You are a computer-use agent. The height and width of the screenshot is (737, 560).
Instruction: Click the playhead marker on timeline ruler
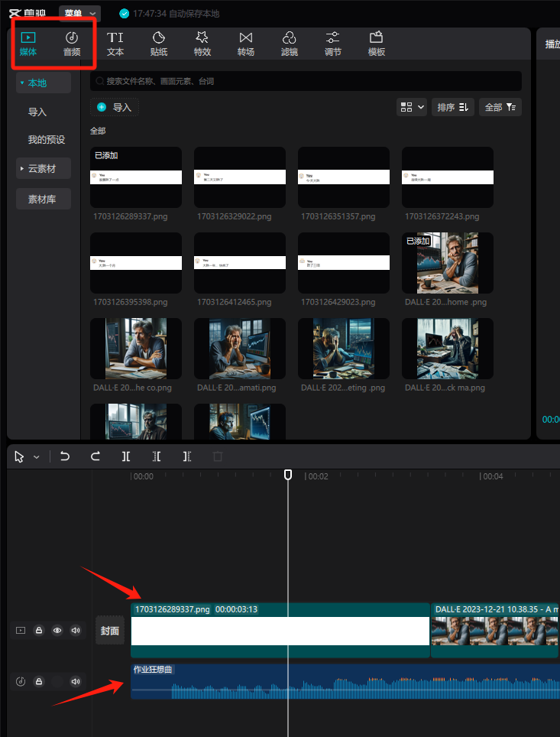coord(288,475)
